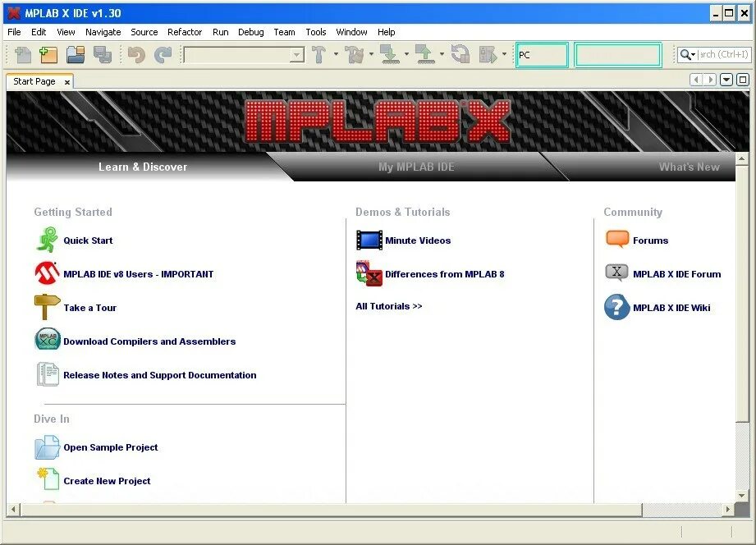Click the PC program counter field

pyautogui.click(x=542, y=54)
